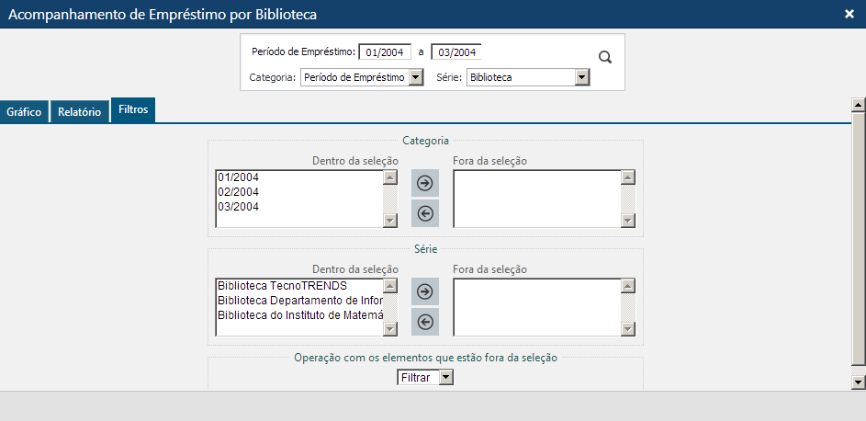866x421 pixels.
Task: Move Categoria item out of selection (right arrow)
Action: click(x=425, y=183)
